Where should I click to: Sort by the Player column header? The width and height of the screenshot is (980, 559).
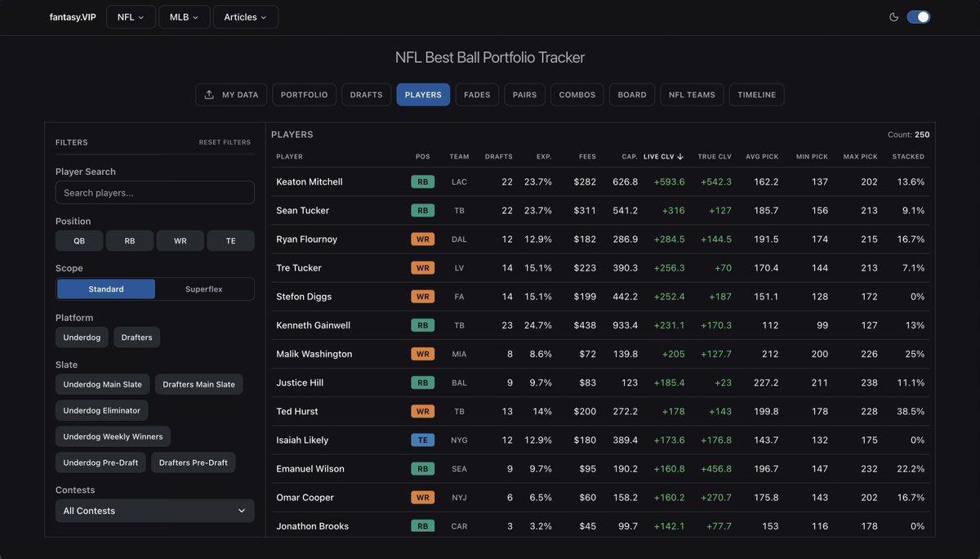point(290,157)
